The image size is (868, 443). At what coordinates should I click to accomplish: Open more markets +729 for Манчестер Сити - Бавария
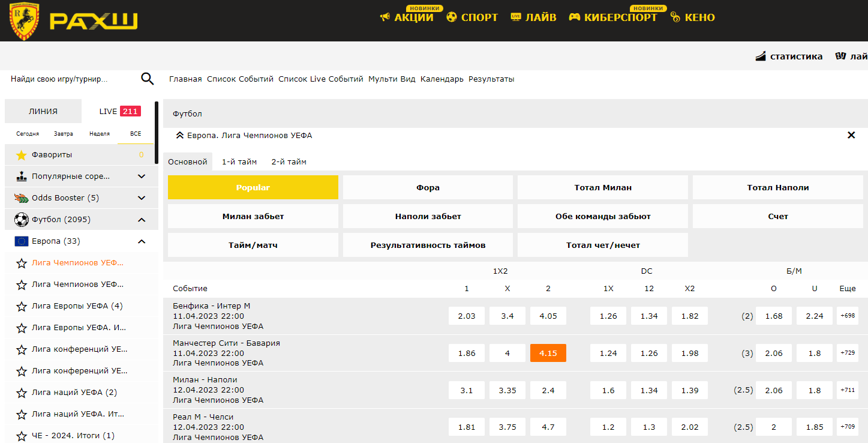(x=848, y=353)
